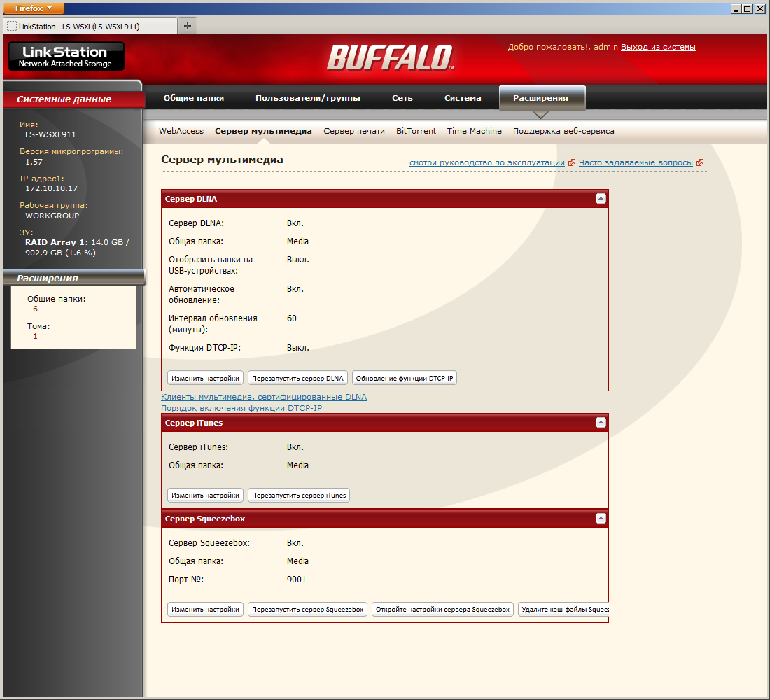Open the Пользователи/группы tab
Image resolution: width=770 pixels, height=700 pixels.
coord(307,98)
